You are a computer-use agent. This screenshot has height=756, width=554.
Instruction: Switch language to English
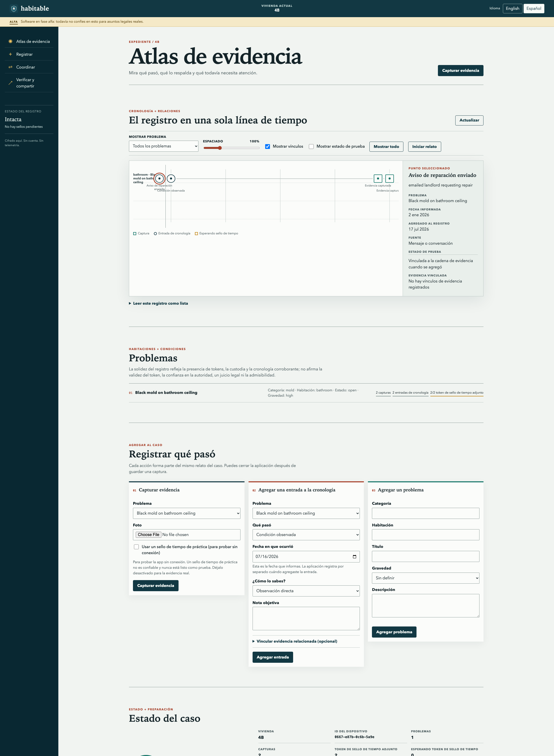click(x=512, y=8)
